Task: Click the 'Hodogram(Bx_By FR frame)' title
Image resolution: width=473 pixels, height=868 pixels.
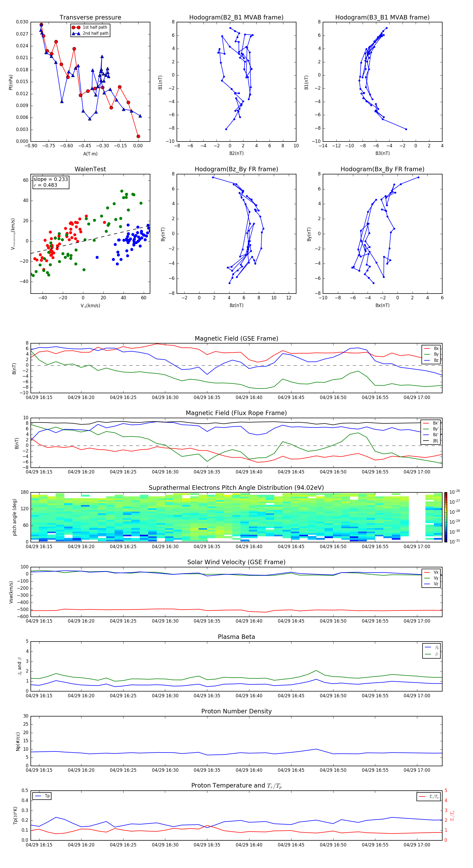Action: pyautogui.click(x=382, y=169)
